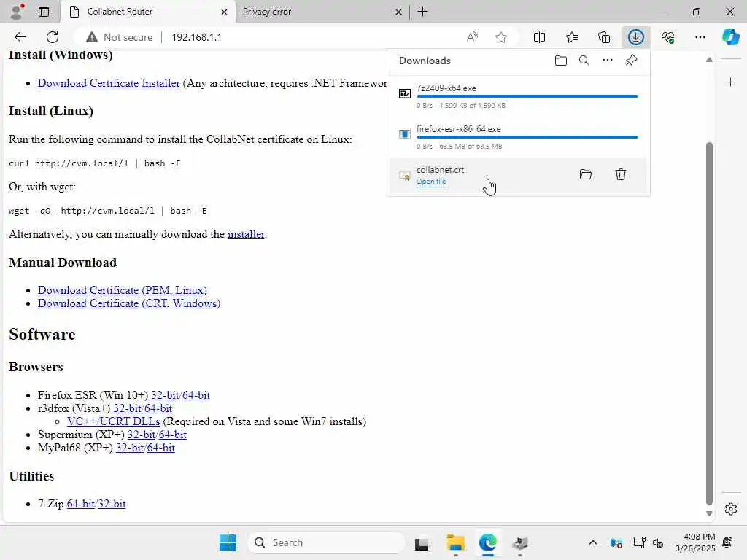The height and width of the screenshot is (560, 747).
Task: Download 7-Zip 32-bit
Action: tap(112, 504)
